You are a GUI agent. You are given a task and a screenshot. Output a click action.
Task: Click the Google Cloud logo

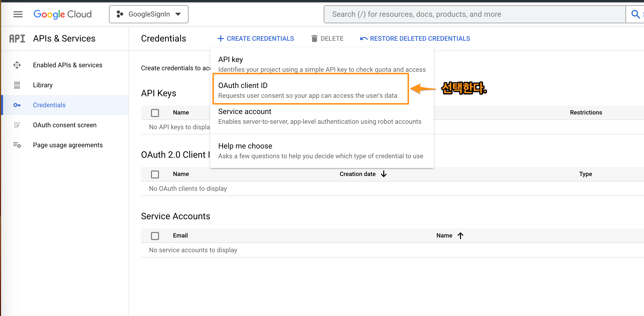(62, 14)
